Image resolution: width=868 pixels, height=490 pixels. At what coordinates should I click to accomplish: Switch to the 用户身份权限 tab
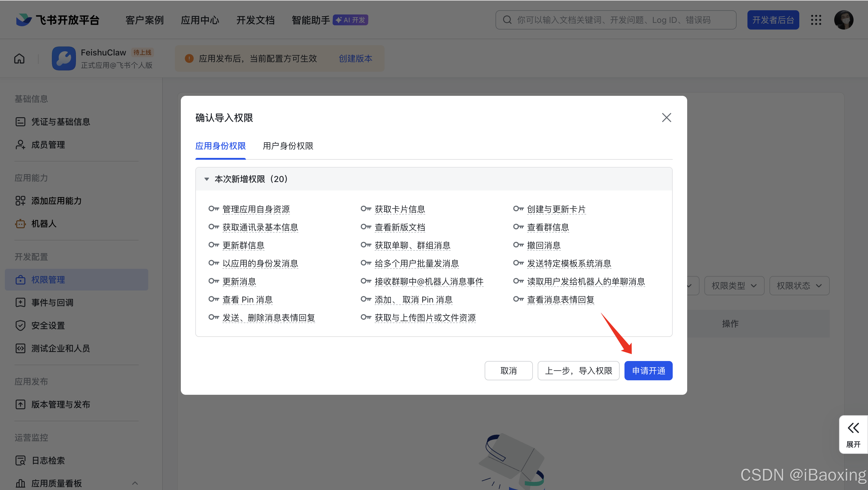(x=288, y=146)
